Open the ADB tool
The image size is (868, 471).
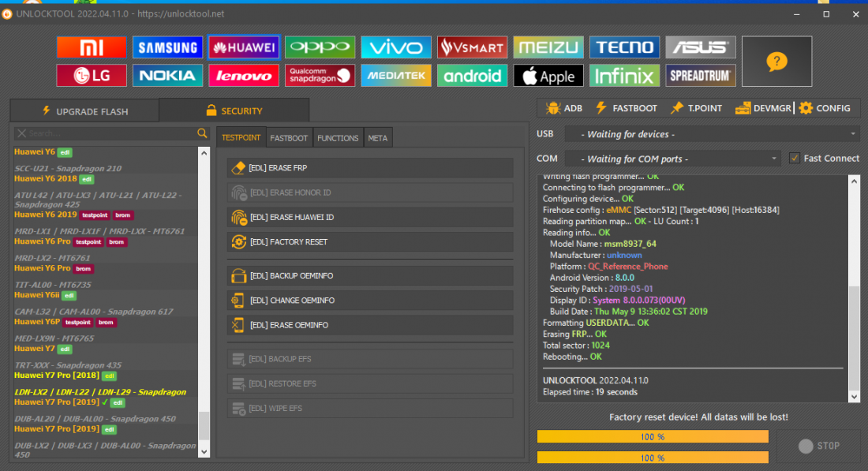click(x=564, y=108)
